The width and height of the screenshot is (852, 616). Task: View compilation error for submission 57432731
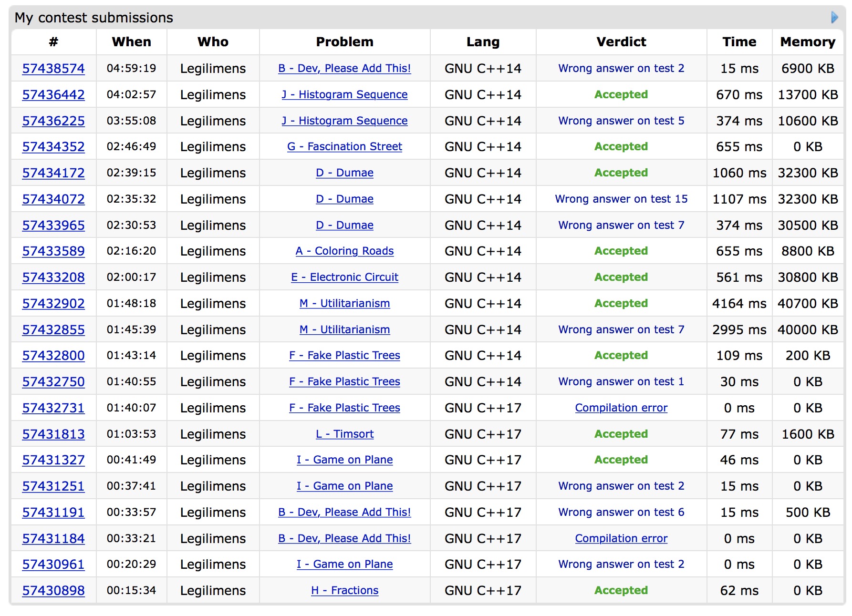pyautogui.click(x=621, y=408)
